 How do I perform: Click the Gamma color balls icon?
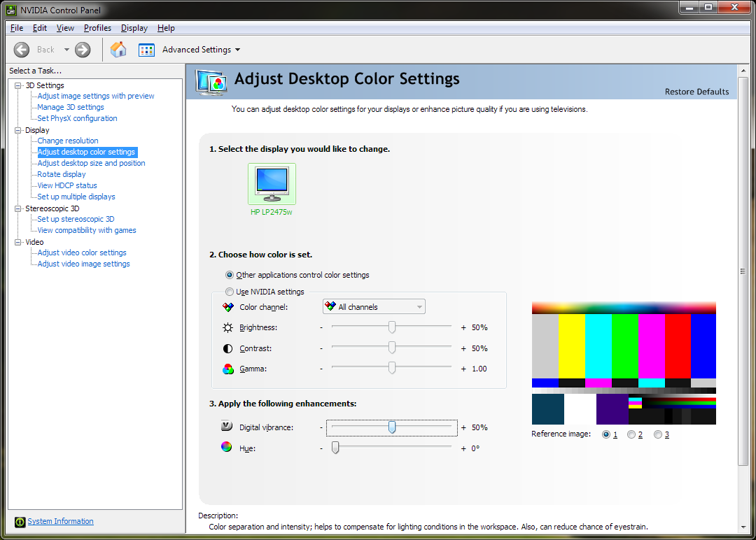[x=227, y=369]
